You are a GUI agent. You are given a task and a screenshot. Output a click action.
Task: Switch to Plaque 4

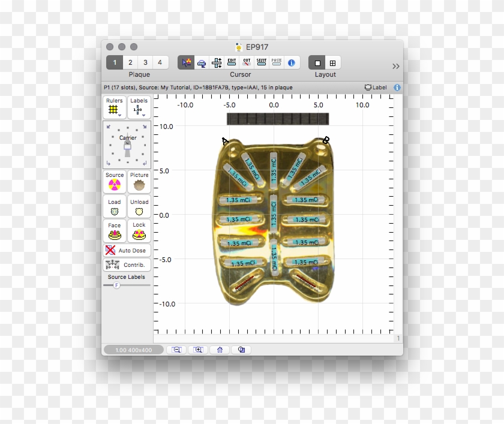160,62
